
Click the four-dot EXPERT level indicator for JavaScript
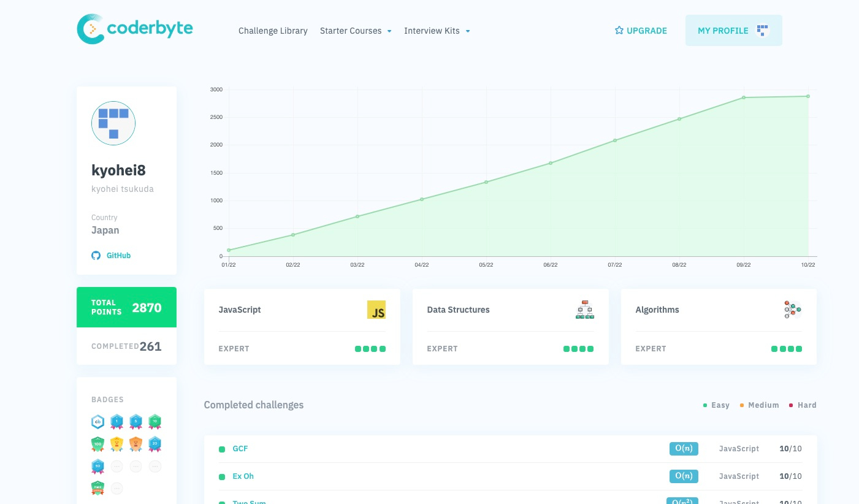point(370,349)
